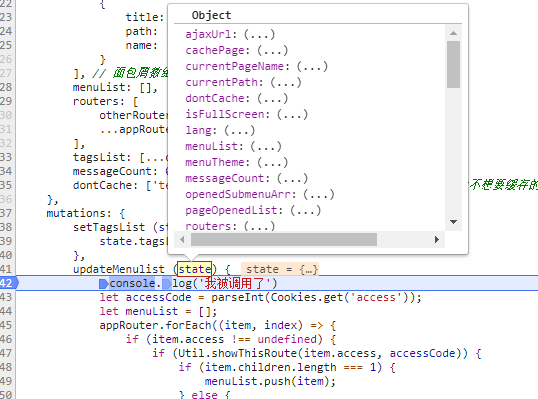Expand the cachePage property value

(x=272, y=50)
